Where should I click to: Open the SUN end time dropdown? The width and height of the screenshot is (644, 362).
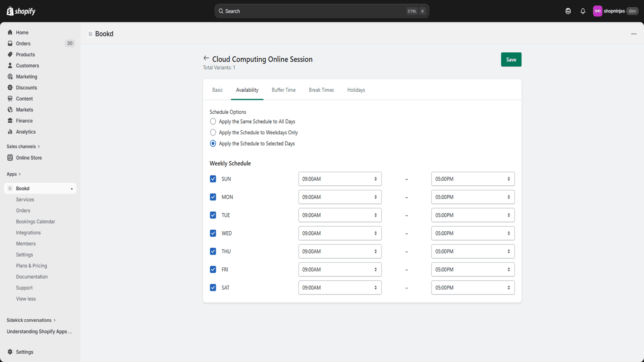click(x=473, y=179)
